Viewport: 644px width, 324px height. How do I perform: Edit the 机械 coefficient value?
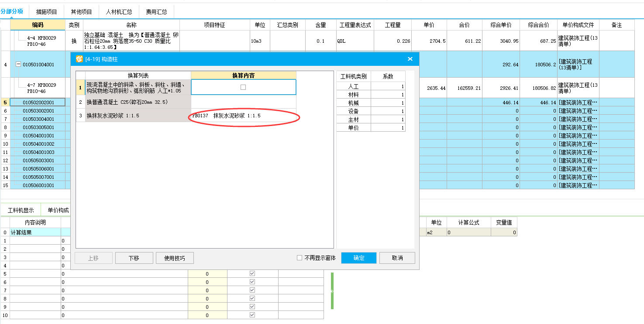(x=388, y=103)
